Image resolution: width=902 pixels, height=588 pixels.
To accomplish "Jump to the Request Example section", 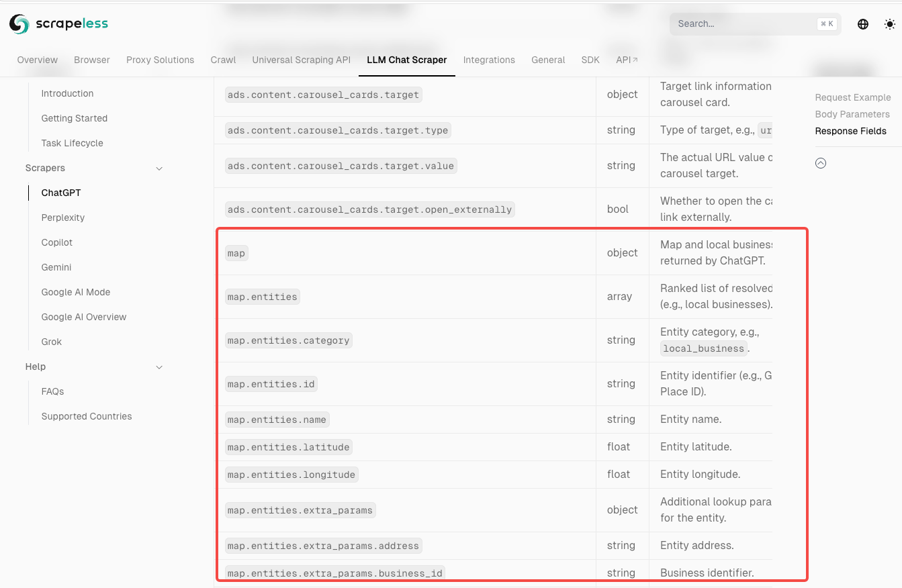I will pos(853,97).
